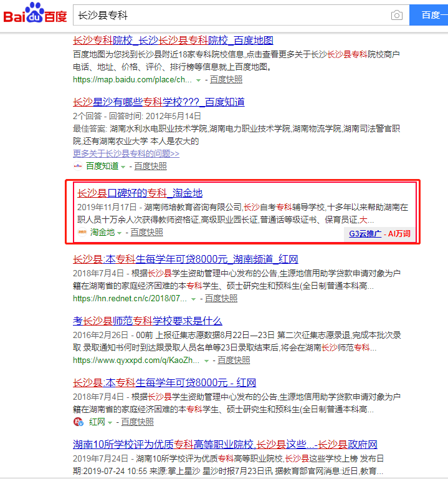
Task: Open 长沙县口碑好的专科 淘金地 result
Action: (140, 193)
